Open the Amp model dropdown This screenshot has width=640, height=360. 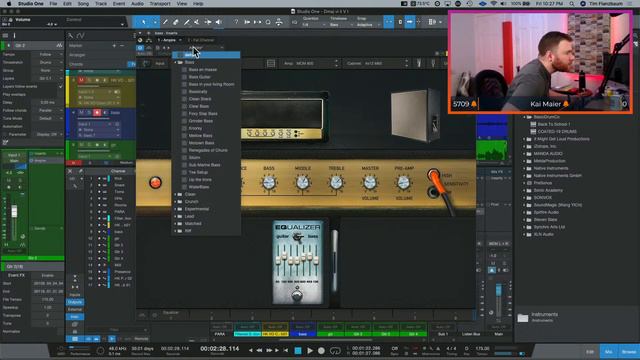311,63
